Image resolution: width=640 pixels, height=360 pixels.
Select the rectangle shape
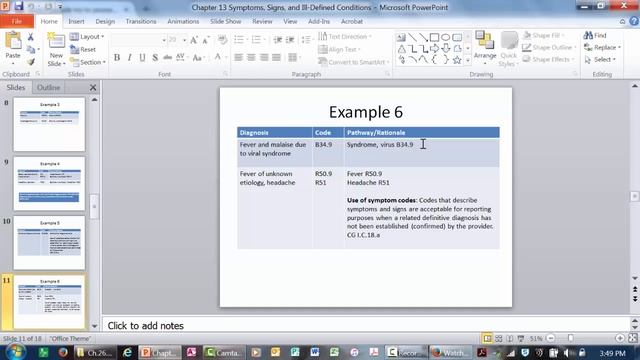pyautogui.click(x=435, y=38)
